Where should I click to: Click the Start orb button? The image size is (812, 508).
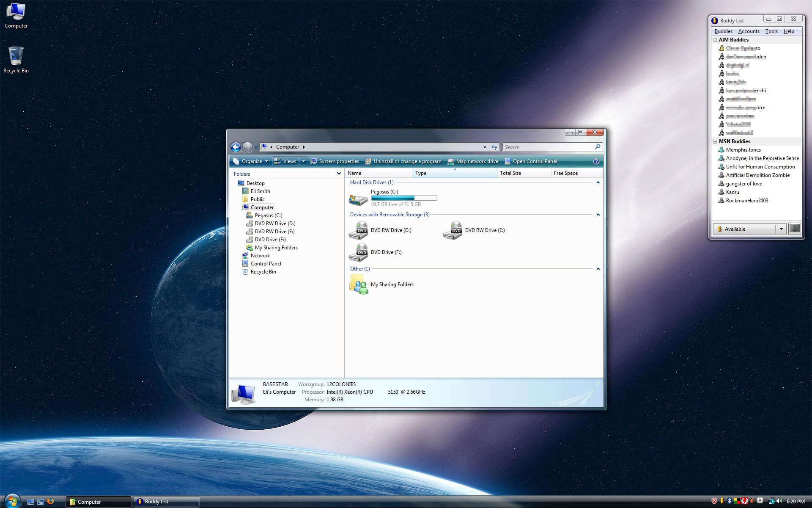(x=11, y=501)
